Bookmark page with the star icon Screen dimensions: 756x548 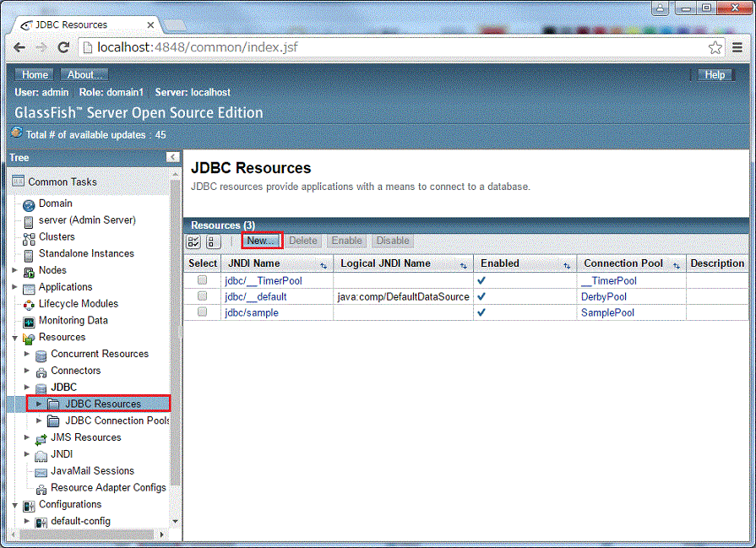[715, 47]
